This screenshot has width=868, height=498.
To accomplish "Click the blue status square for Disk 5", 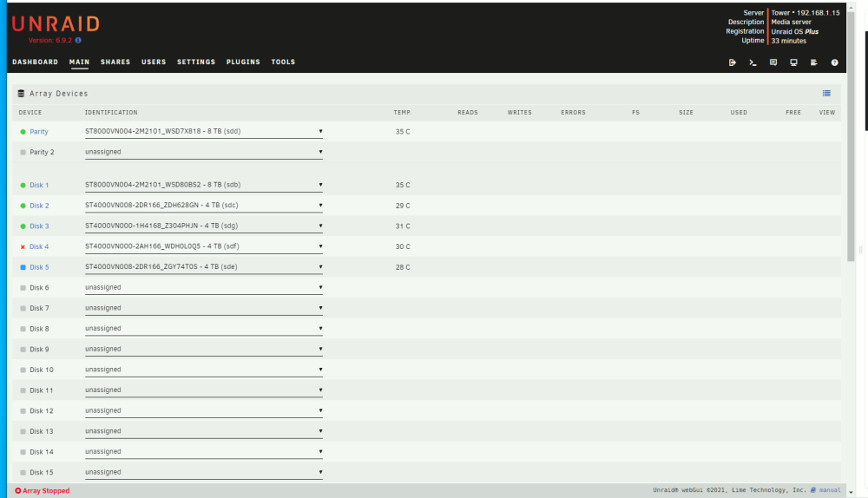I will click(23, 267).
